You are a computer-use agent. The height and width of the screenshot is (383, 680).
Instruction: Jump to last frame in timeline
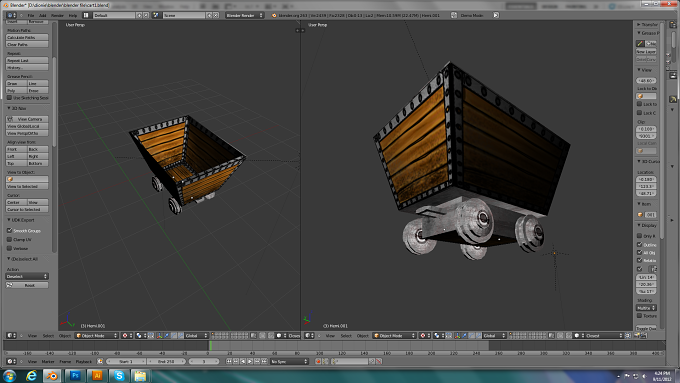(x=264, y=361)
